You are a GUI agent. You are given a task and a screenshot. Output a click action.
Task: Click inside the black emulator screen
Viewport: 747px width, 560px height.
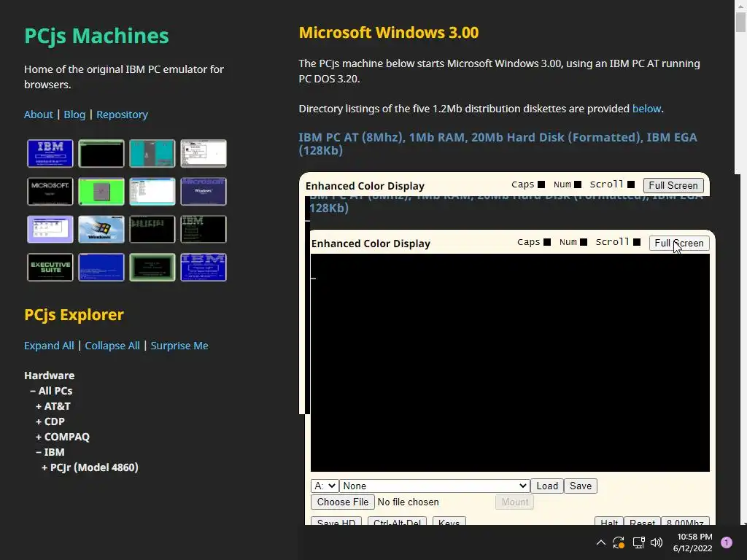(510, 362)
